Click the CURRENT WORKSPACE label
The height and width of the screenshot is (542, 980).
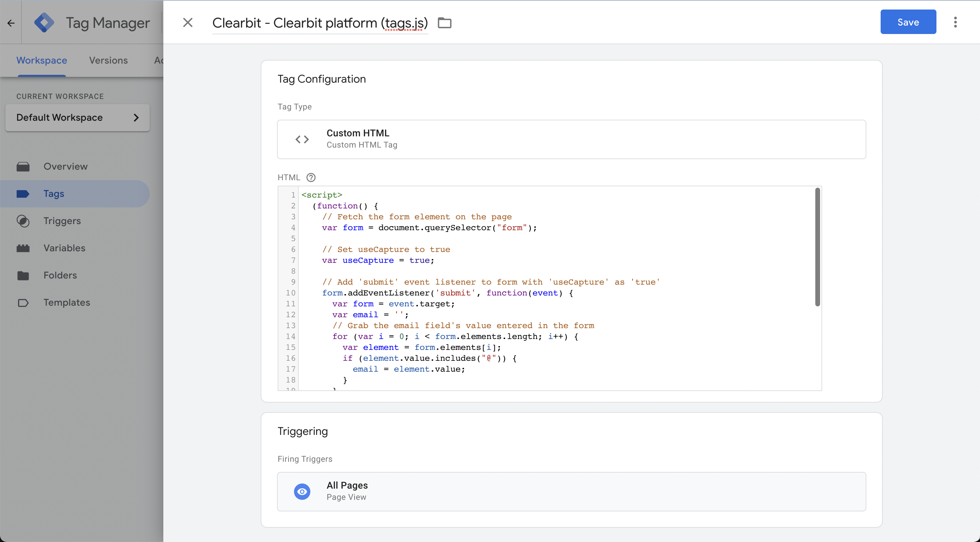60,97
